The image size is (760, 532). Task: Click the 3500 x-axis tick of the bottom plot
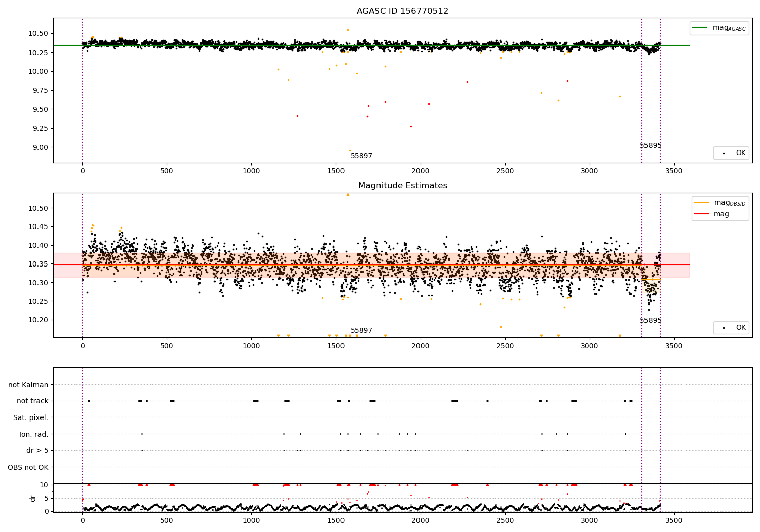674,520
